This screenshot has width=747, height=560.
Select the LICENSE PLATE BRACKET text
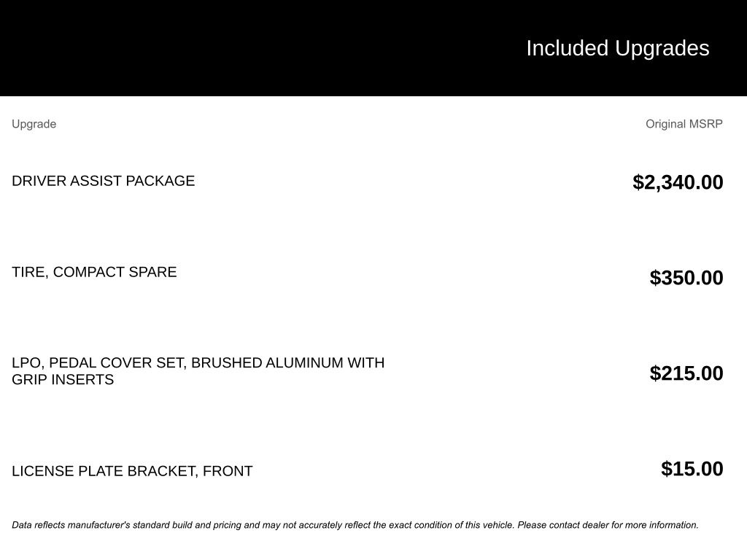coord(104,471)
